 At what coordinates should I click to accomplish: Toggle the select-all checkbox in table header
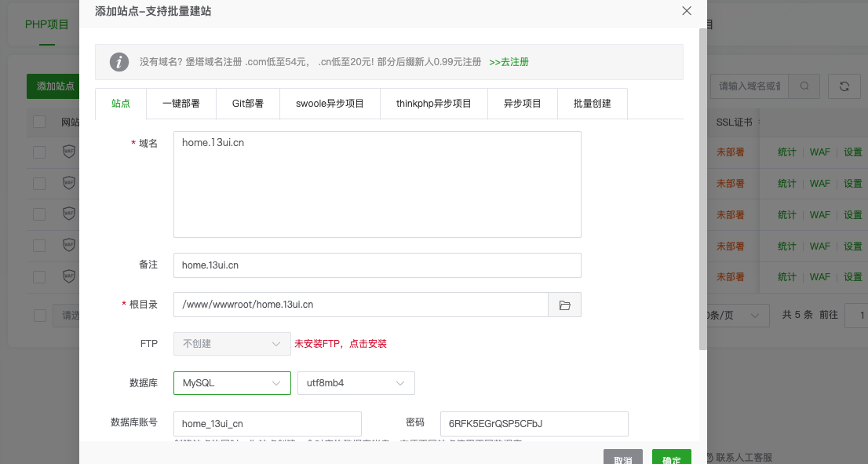click(39, 122)
